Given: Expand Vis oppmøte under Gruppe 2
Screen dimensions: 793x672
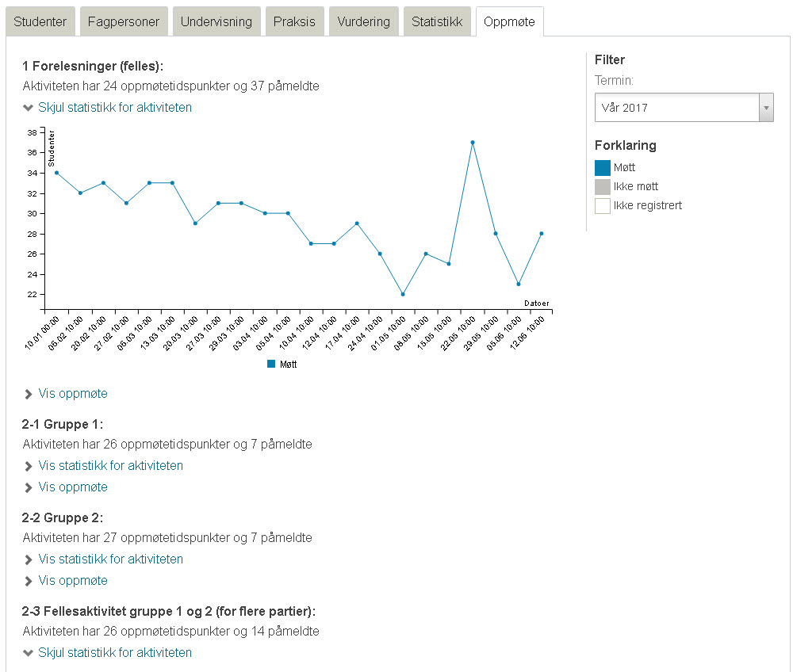Looking at the screenshot, I should tap(73, 581).
